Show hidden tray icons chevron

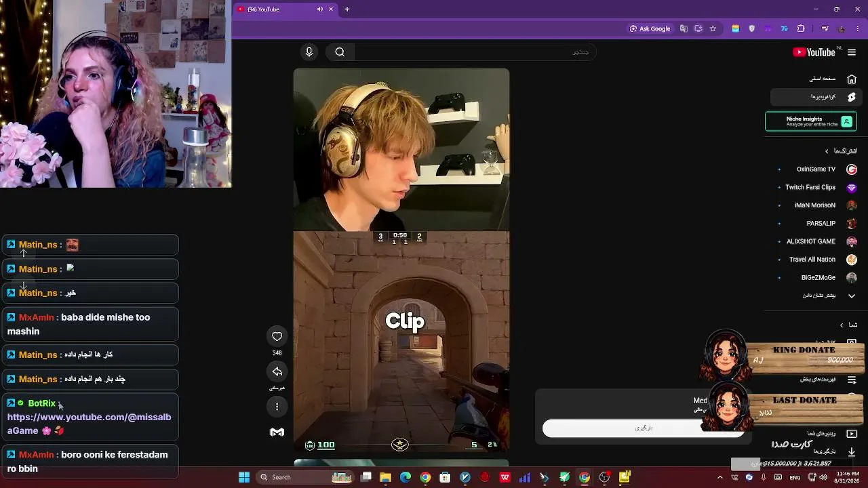[720, 477]
